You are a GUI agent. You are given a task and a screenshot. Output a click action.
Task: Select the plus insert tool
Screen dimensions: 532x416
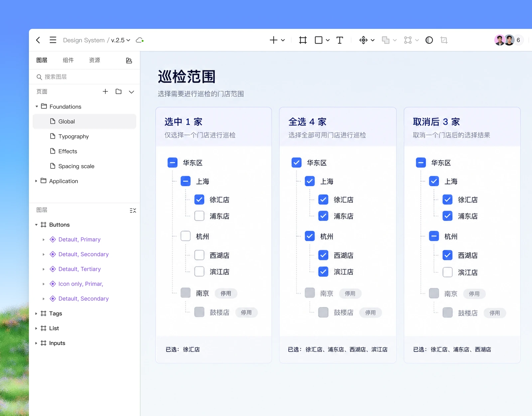pos(273,40)
